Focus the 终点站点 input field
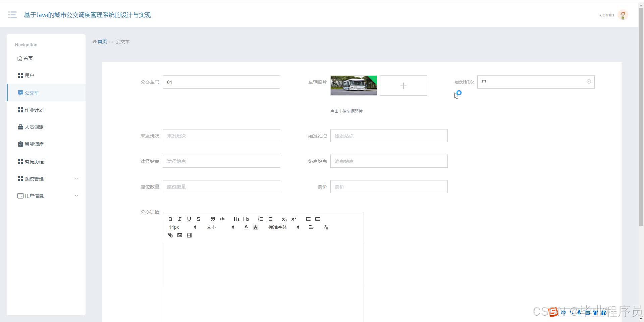Image resolution: width=644 pixels, height=322 pixels. tap(389, 161)
